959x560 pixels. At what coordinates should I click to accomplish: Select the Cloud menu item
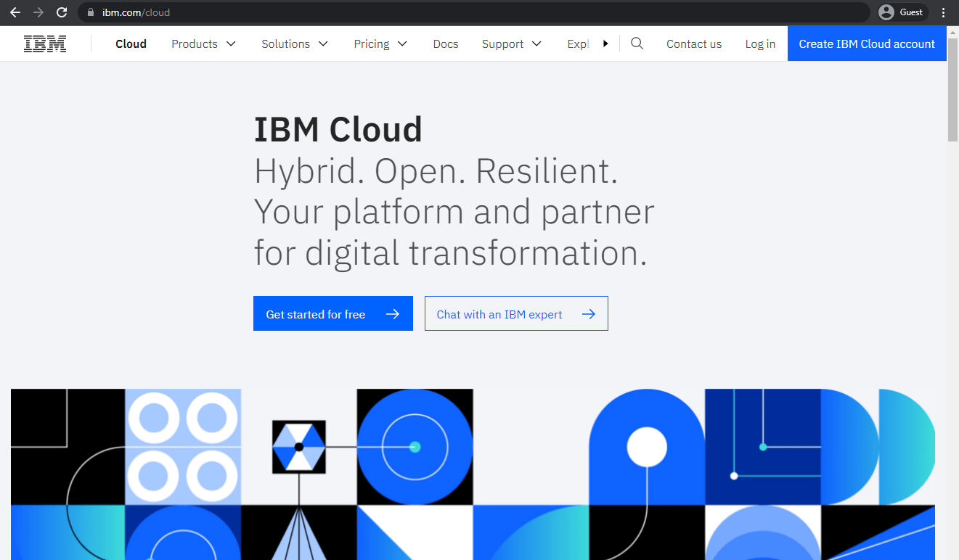tap(131, 44)
